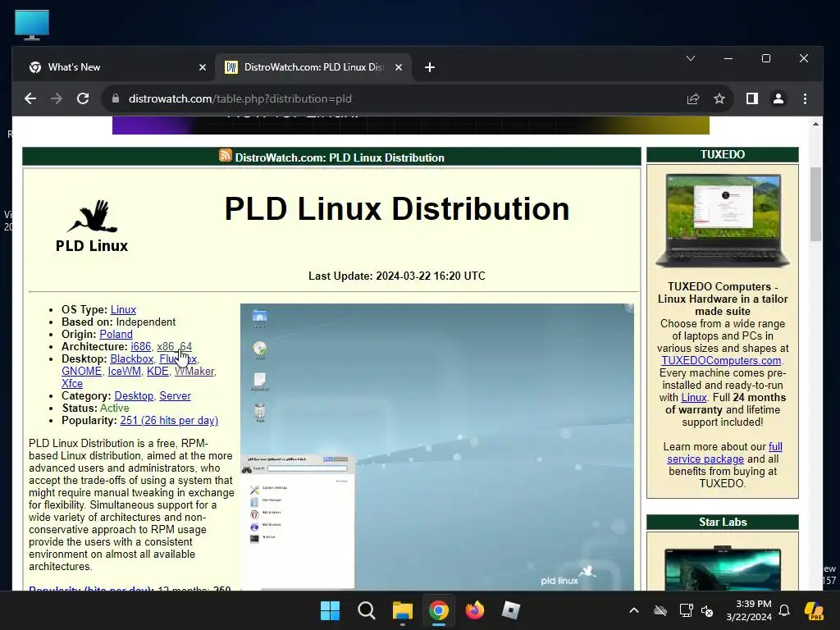Reload the DistroWatch page
This screenshot has height=630, width=840.
(83, 98)
